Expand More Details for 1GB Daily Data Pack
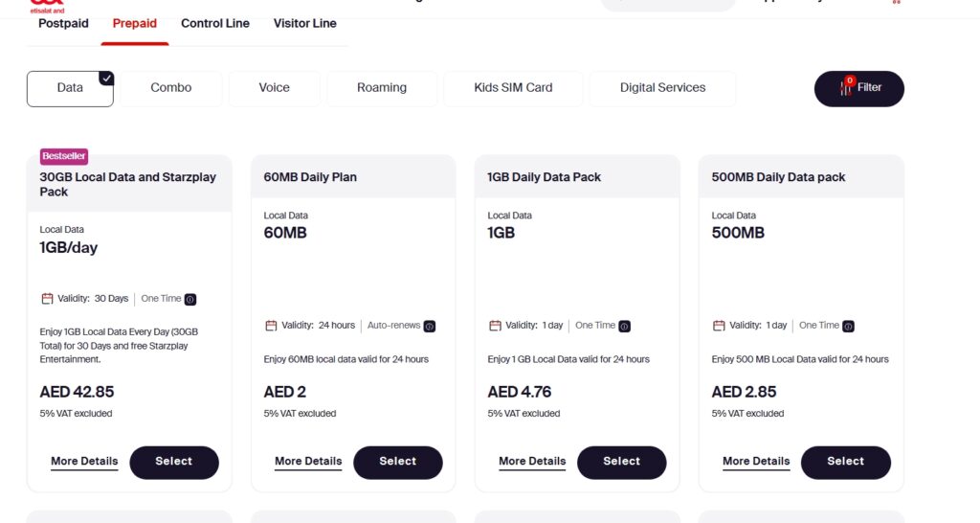The image size is (980, 523). (x=532, y=462)
